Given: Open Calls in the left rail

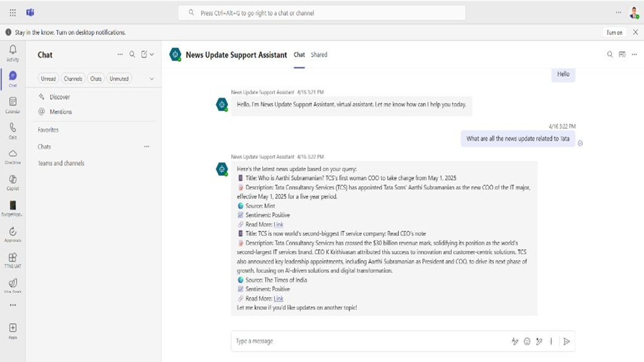Looking at the screenshot, I should [x=13, y=131].
